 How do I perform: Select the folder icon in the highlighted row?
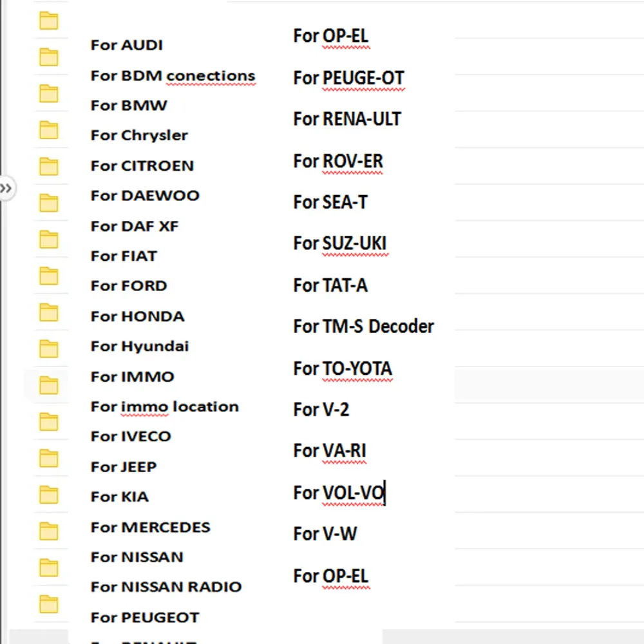tap(48, 385)
